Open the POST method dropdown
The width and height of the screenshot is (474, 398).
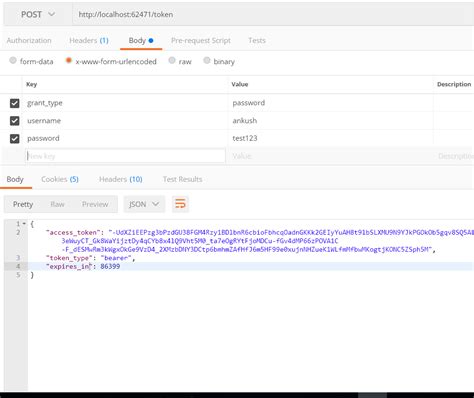(38, 14)
